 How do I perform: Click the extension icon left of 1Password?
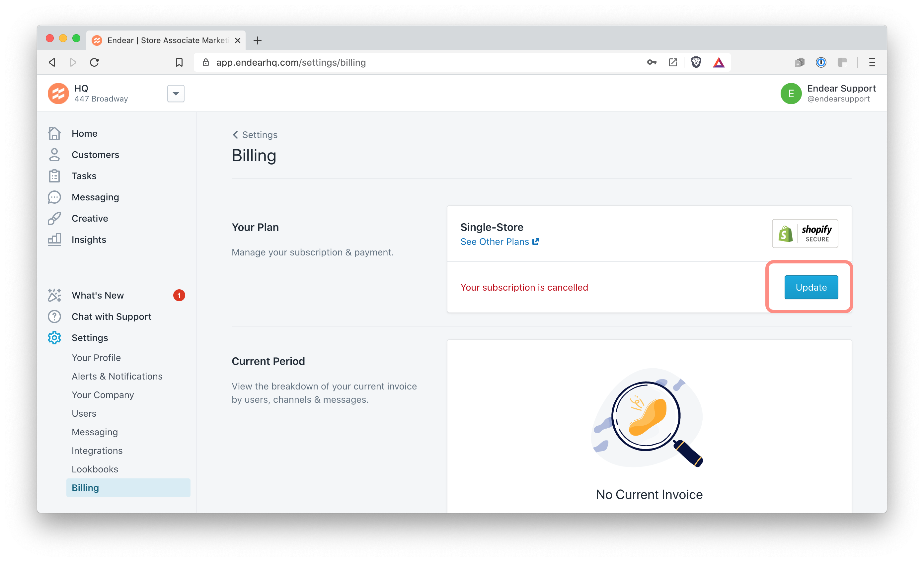(800, 62)
